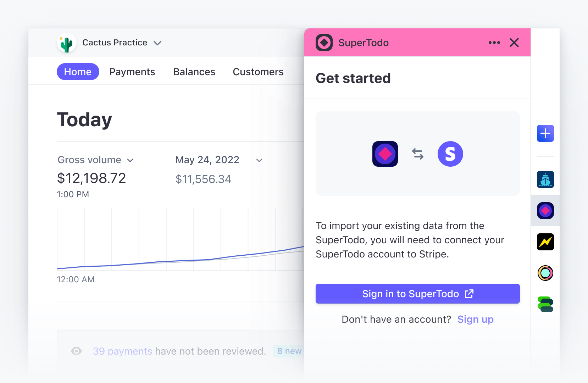Screen dimensions: 588x383
Task: Click the blue plus add-app icon
Action: [x=545, y=133]
